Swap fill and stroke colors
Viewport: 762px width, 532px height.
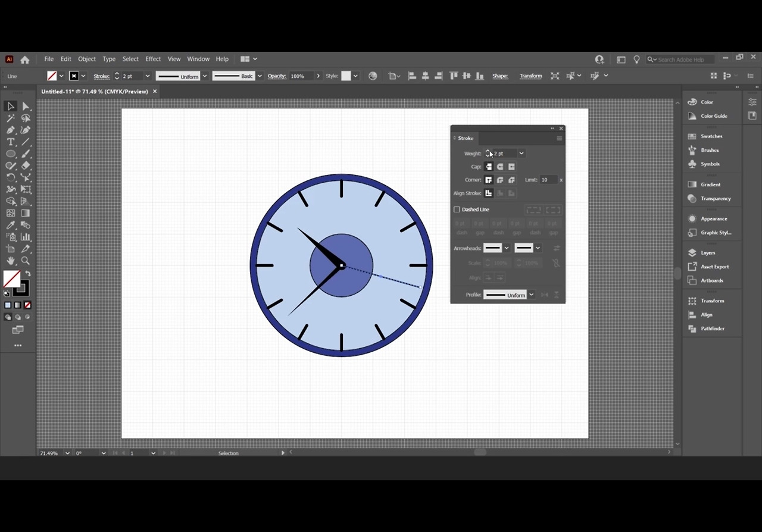pos(28,273)
